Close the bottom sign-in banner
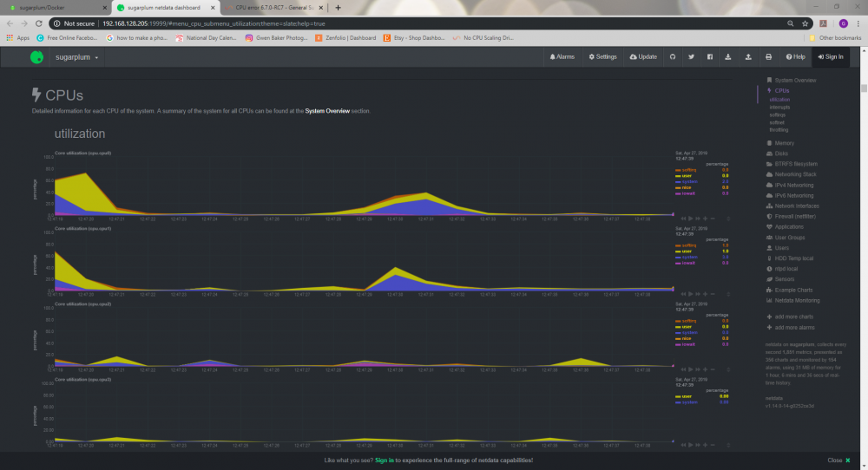The height and width of the screenshot is (470, 868). pos(838,460)
